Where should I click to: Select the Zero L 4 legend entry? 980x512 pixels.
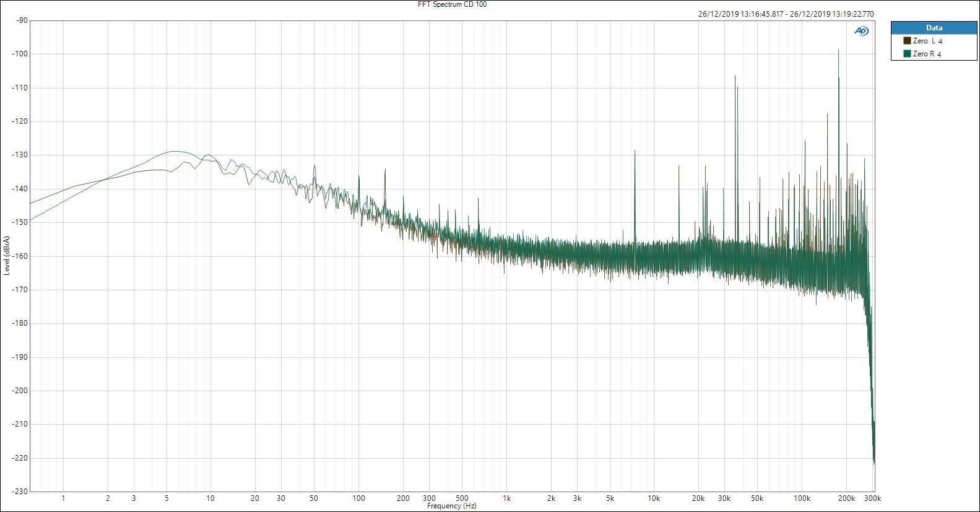tap(927, 41)
